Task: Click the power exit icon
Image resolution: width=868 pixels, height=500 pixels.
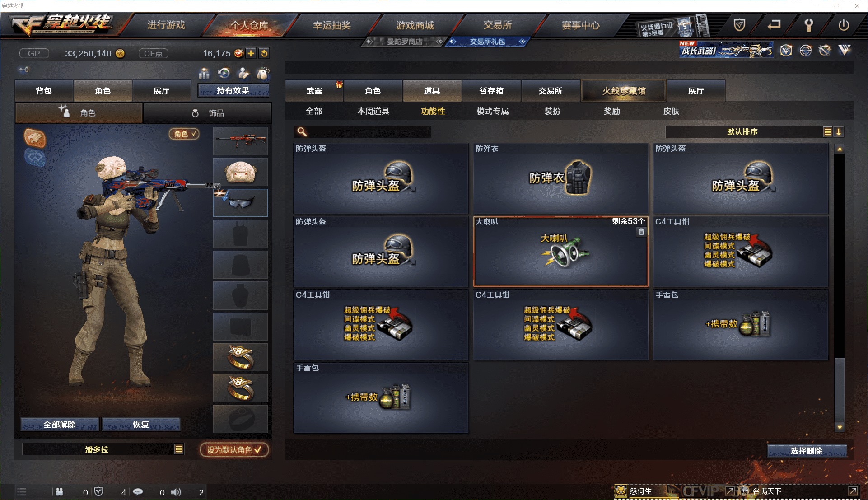Action: click(844, 25)
